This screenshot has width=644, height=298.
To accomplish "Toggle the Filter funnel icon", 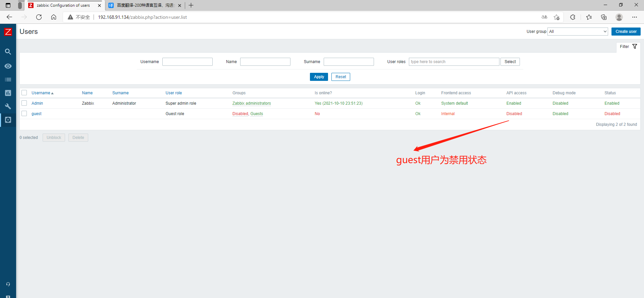I will [635, 47].
